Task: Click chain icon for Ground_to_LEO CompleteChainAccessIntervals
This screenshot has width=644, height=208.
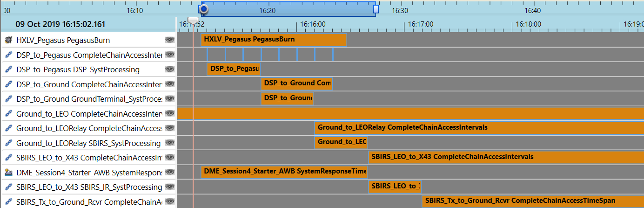Action: pos(8,114)
